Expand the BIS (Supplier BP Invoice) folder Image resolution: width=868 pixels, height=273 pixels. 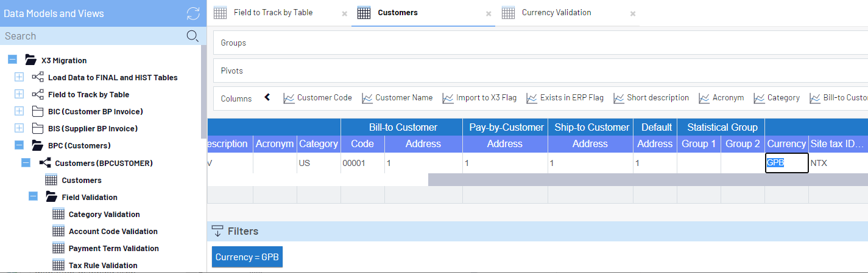[x=19, y=128]
